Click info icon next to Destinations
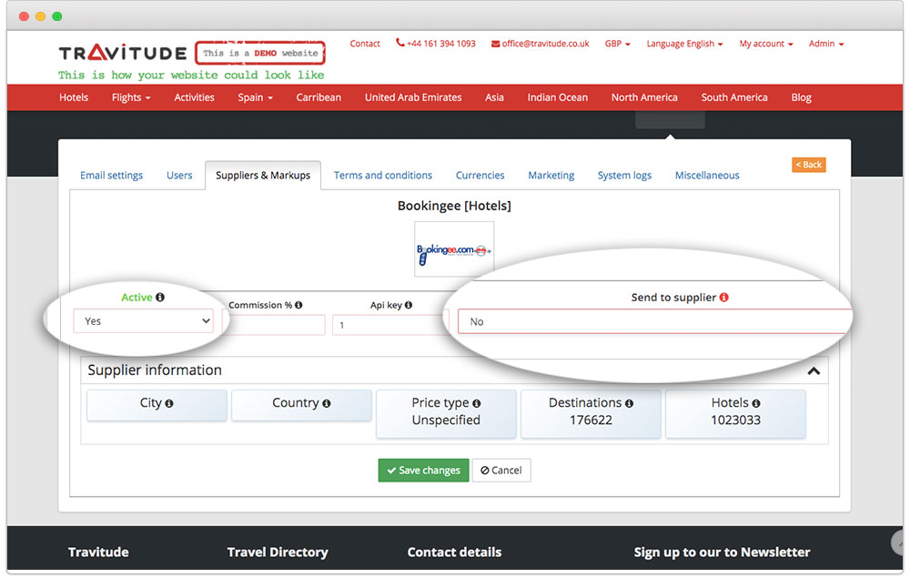Viewport: 910px width, 588px height. (x=629, y=403)
